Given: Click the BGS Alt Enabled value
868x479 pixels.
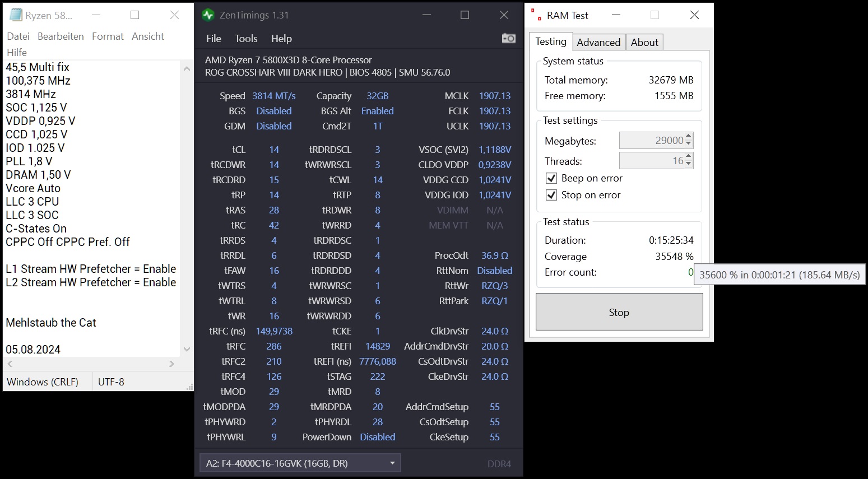Looking at the screenshot, I should [378, 111].
